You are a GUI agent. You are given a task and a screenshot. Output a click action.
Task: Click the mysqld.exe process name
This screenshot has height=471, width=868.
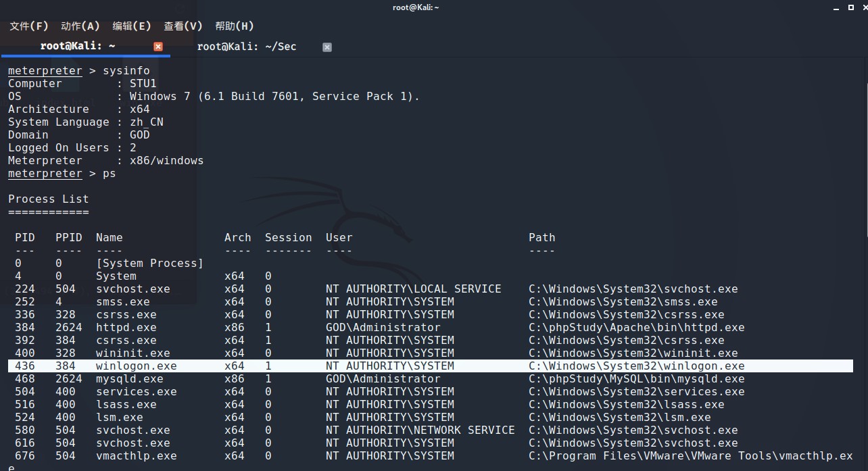130,379
